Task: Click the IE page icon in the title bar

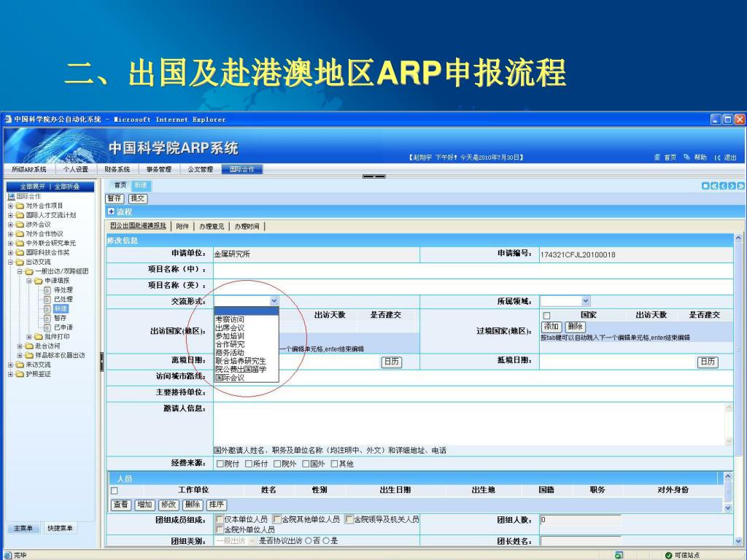Action: coord(8,119)
